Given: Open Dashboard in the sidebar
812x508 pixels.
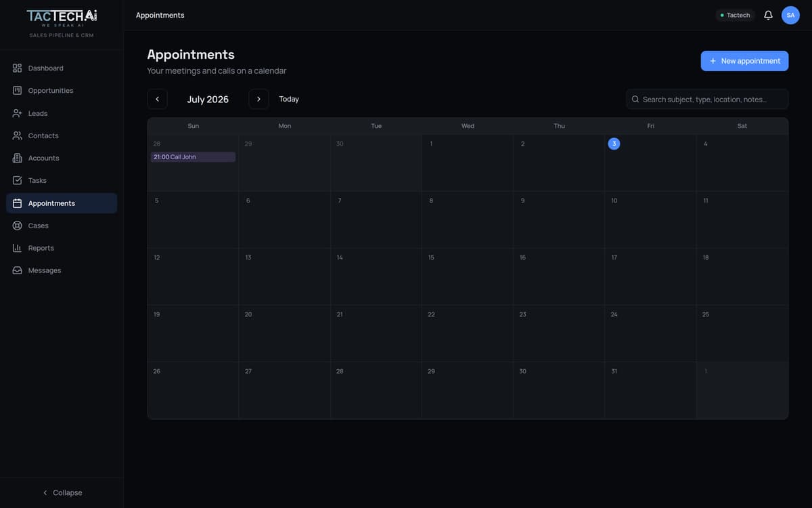Looking at the screenshot, I should click(62, 68).
